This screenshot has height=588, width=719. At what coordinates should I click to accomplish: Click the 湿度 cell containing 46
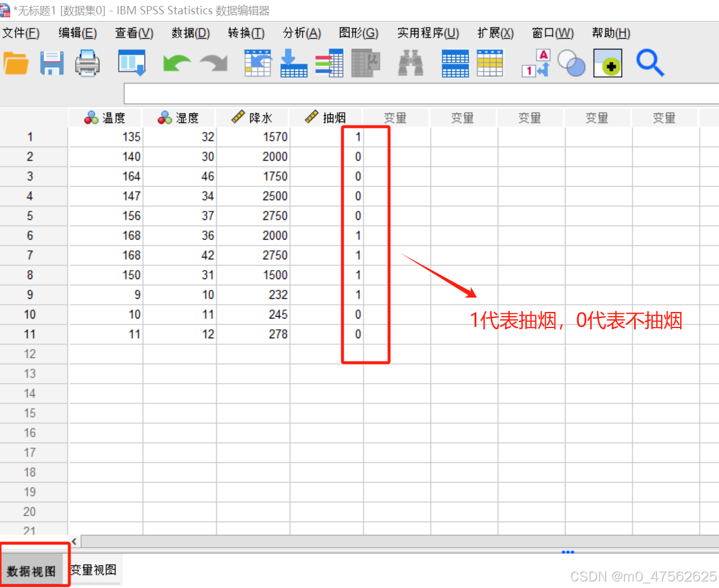179,176
